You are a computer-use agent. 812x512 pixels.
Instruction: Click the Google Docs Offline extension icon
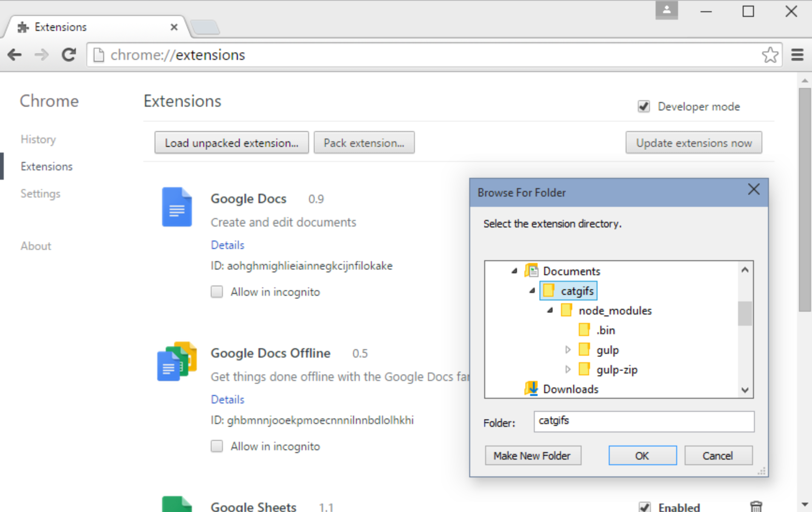[177, 361]
